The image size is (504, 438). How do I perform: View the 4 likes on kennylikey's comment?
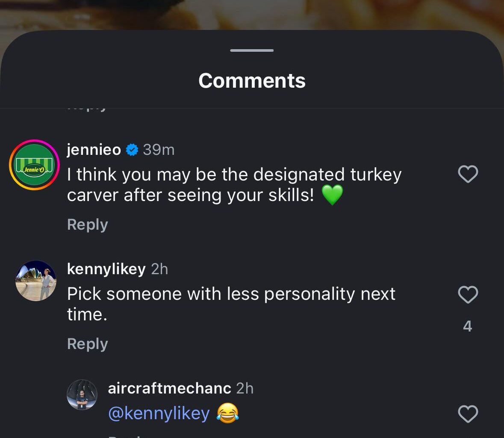[x=468, y=326]
